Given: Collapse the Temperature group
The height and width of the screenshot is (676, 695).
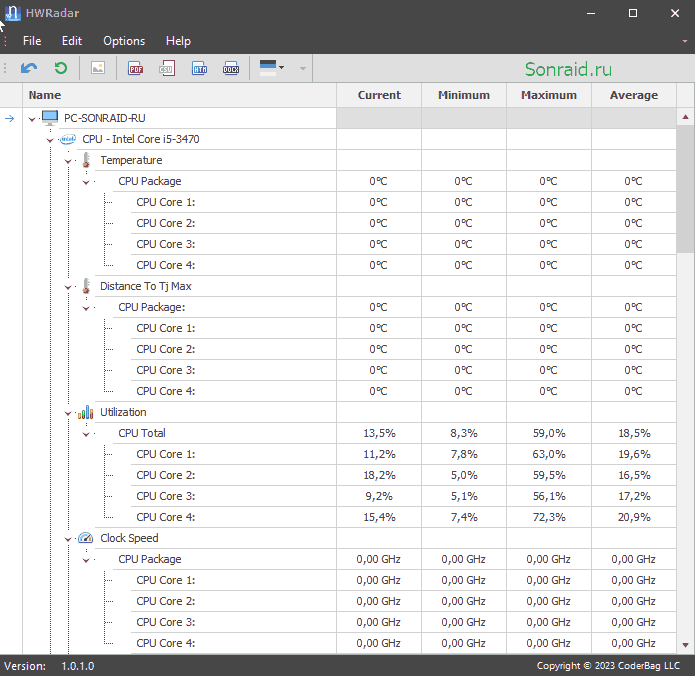Looking at the screenshot, I should coord(68,161).
